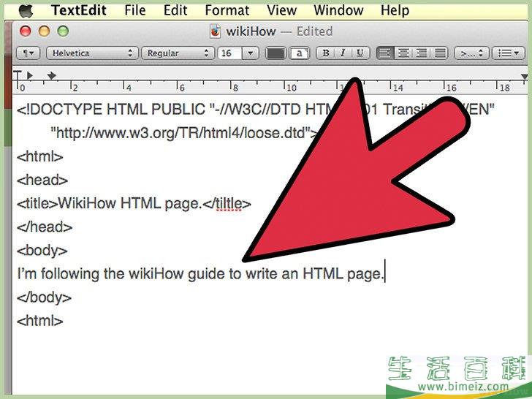Justify text alignment
532x399 pixels.
[440, 53]
